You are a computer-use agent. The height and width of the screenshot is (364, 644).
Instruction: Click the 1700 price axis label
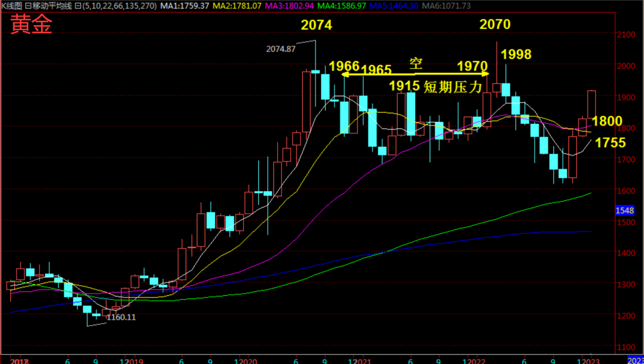(626, 160)
